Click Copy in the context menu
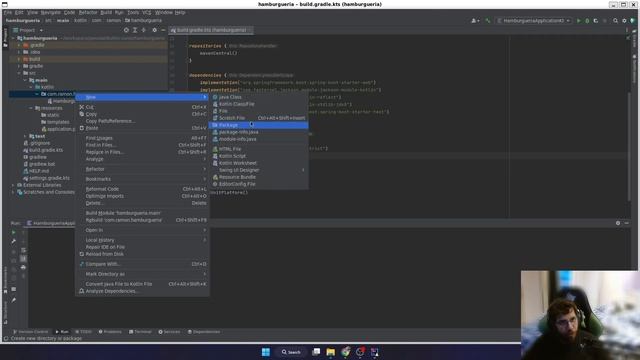640x360 pixels. tap(142, 114)
